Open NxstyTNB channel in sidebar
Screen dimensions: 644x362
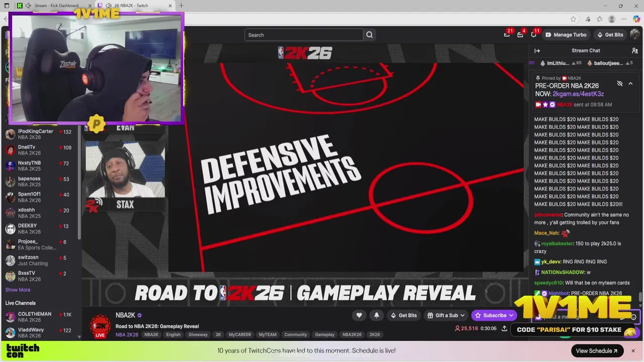[40, 166]
